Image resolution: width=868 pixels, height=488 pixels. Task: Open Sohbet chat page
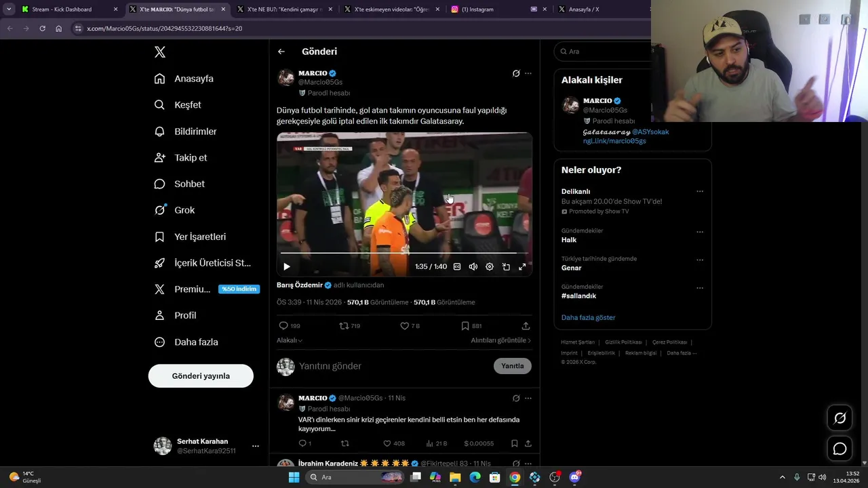(x=179, y=184)
